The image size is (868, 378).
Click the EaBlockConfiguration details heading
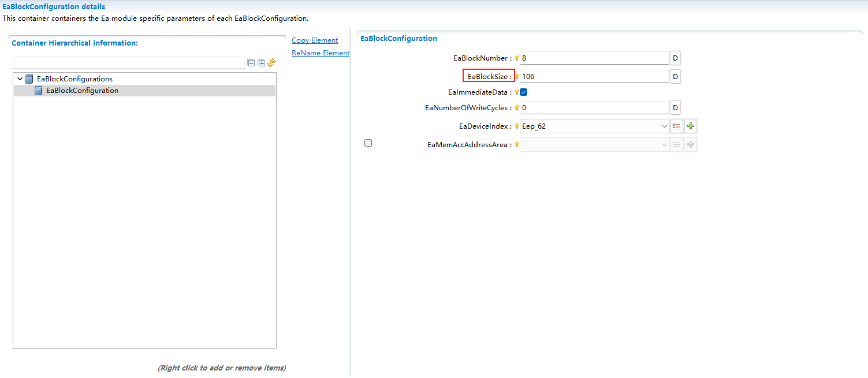54,6
